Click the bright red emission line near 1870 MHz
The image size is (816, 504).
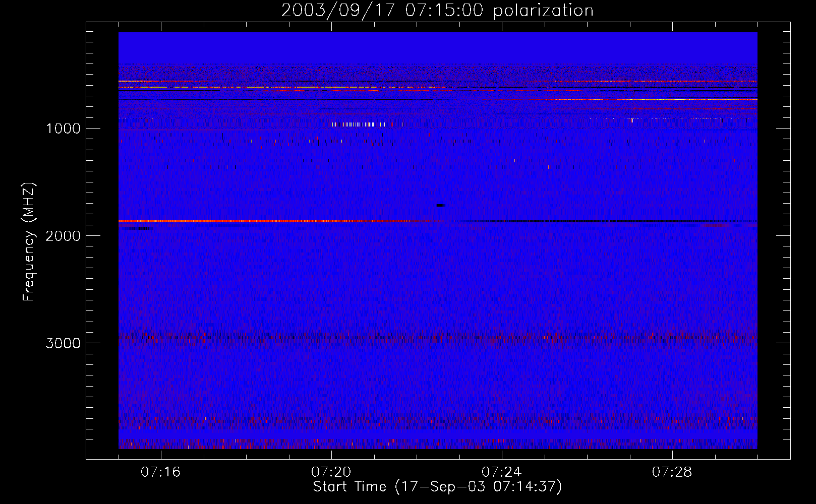click(x=272, y=221)
